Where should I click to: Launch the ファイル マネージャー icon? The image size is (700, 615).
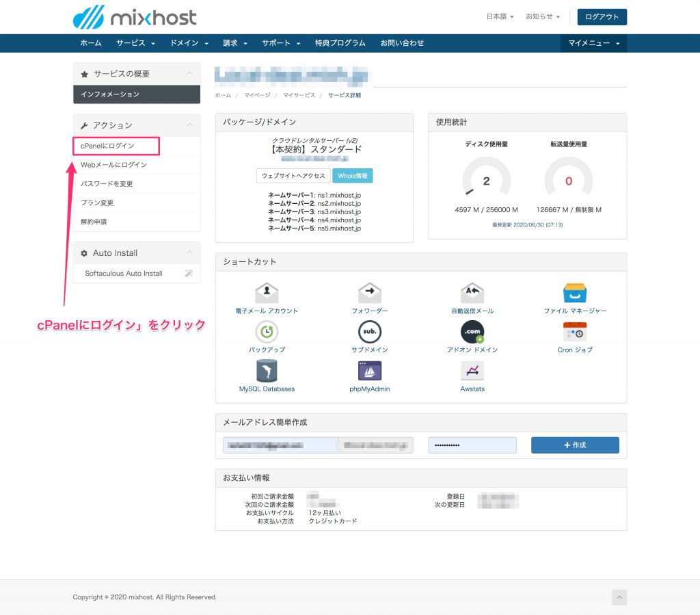[x=575, y=293]
